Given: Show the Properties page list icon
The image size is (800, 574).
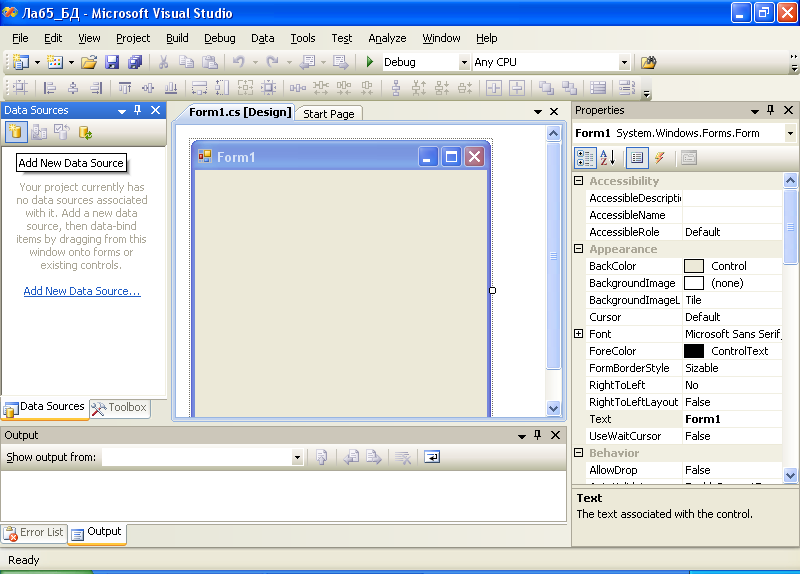Looking at the screenshot, I should (637, 158).
